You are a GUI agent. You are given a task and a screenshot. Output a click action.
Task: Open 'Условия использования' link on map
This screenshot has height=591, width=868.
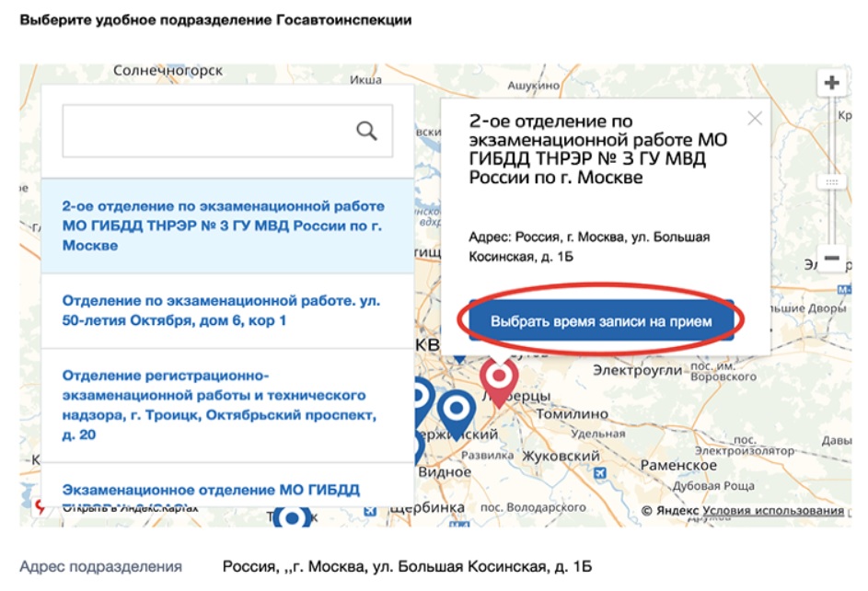773,510
